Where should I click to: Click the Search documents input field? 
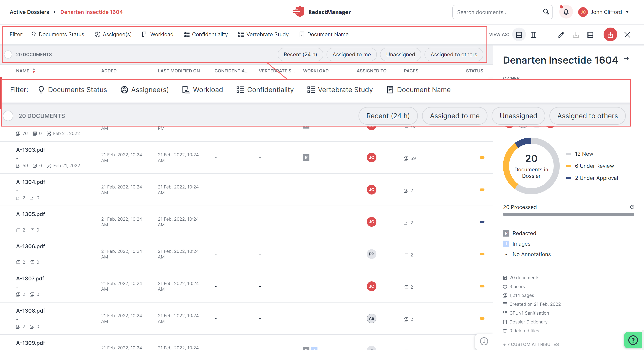click(502, 12)
